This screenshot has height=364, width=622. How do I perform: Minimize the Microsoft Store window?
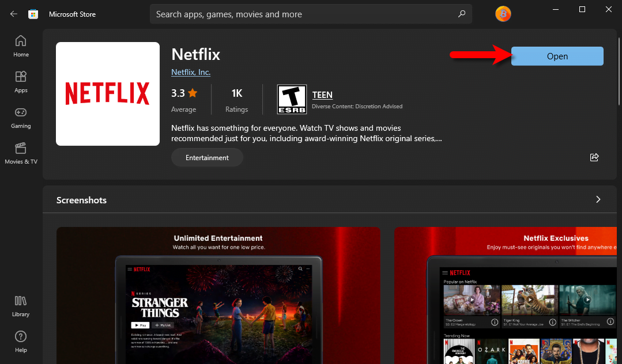pyautogui.click(x=556, y=9)
